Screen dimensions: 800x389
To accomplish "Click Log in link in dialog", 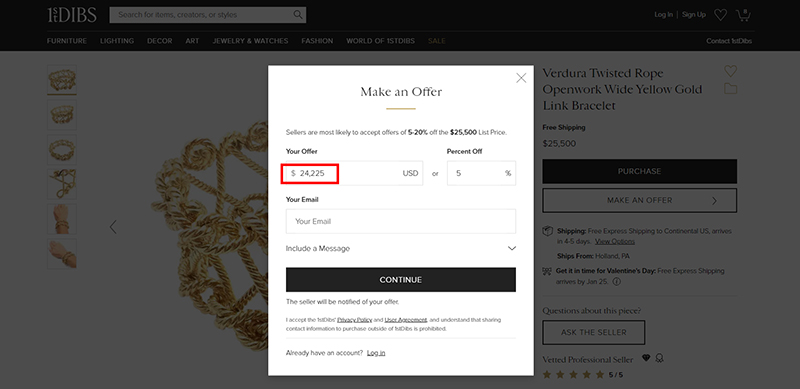I will [376, 353].
